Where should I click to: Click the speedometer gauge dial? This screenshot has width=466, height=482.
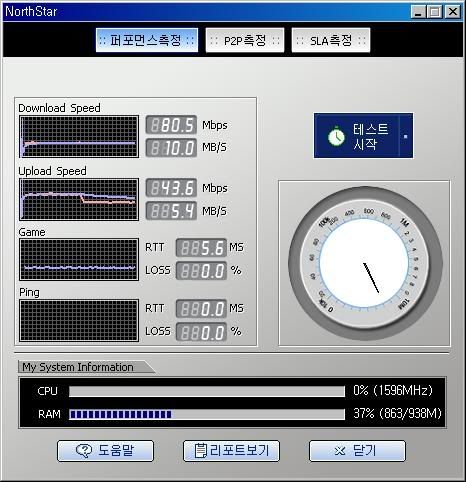364,263
